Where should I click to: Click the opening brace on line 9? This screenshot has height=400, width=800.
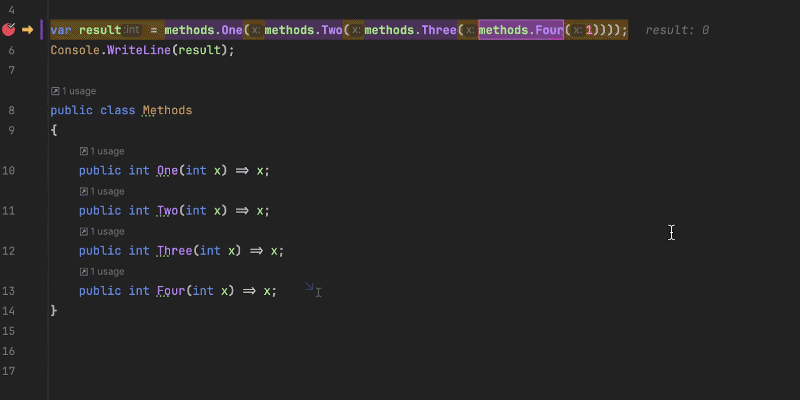pos(54,131)
